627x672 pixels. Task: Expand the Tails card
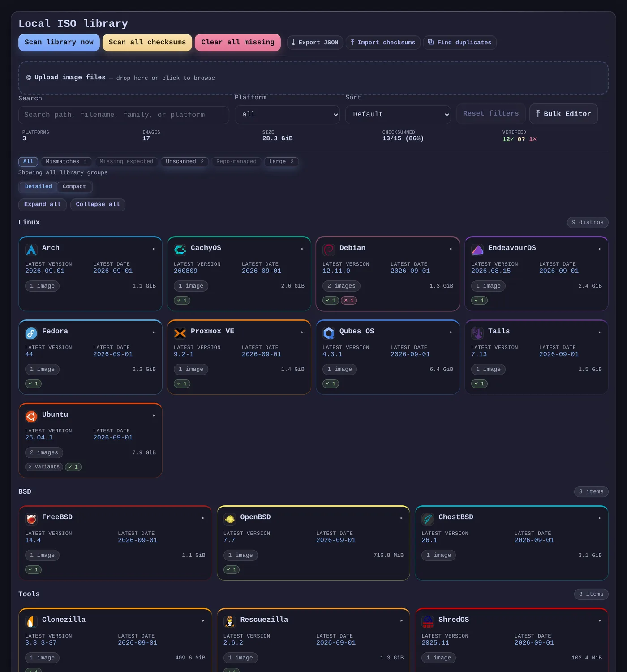coord(600,332)
